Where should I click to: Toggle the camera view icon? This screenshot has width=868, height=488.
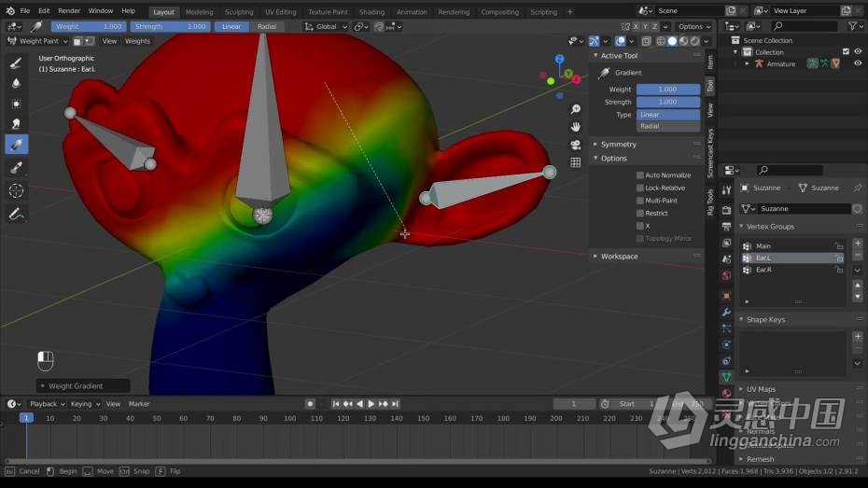576,145
